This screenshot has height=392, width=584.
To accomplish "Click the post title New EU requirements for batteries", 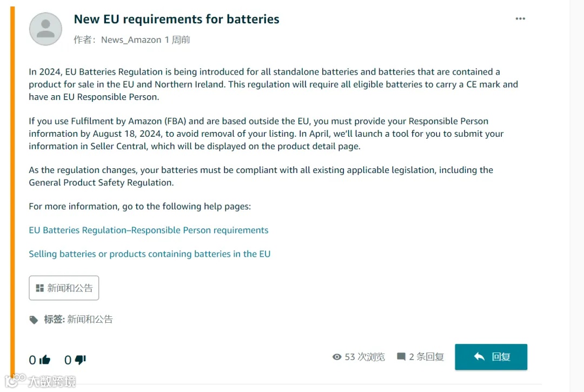I will click(x=176, y=19).
